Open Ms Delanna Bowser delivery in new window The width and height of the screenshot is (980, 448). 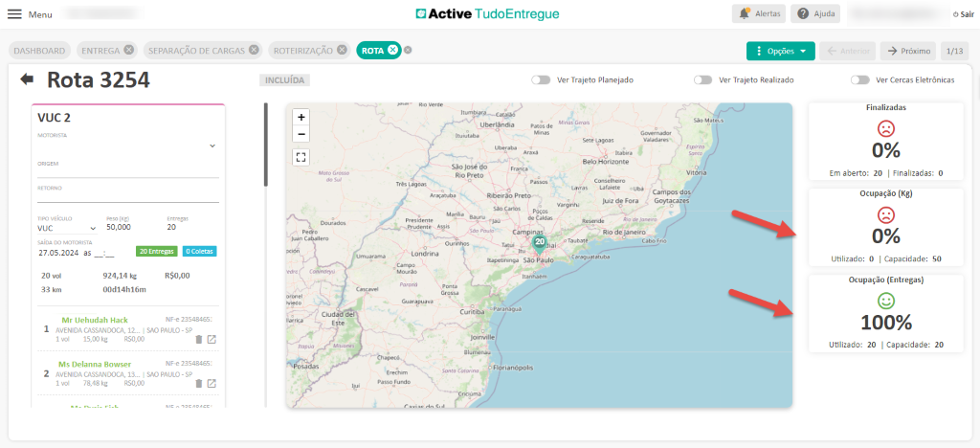(x=212, y=383)
